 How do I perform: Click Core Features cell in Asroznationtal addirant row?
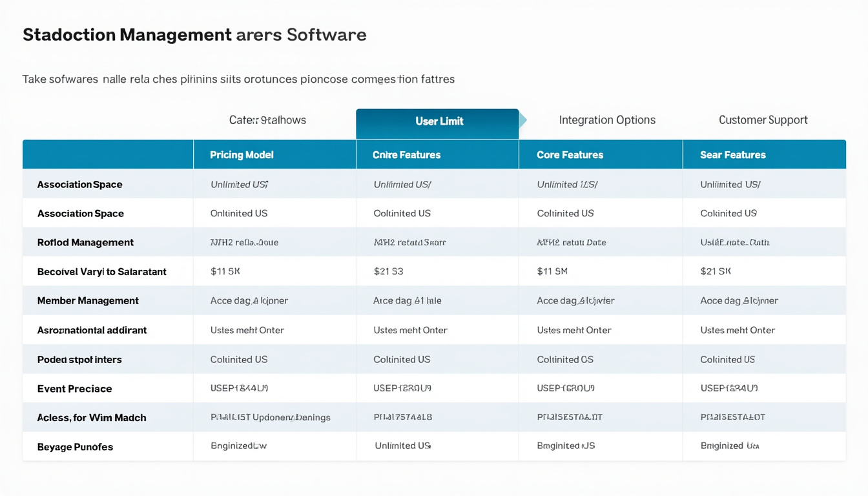574,330
